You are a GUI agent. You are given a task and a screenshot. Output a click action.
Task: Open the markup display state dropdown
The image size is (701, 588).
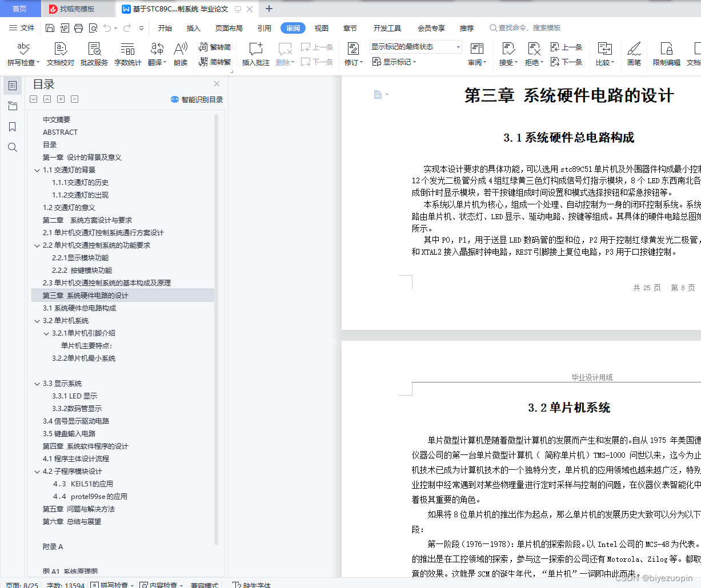pos(415,47)
